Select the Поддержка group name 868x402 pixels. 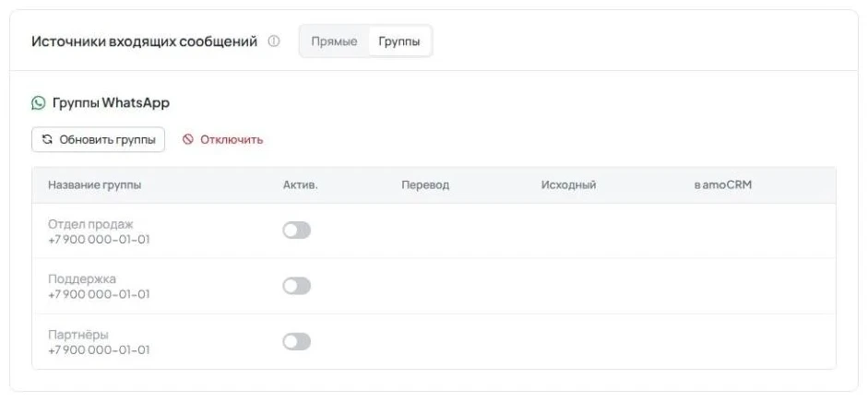[82, 278]
